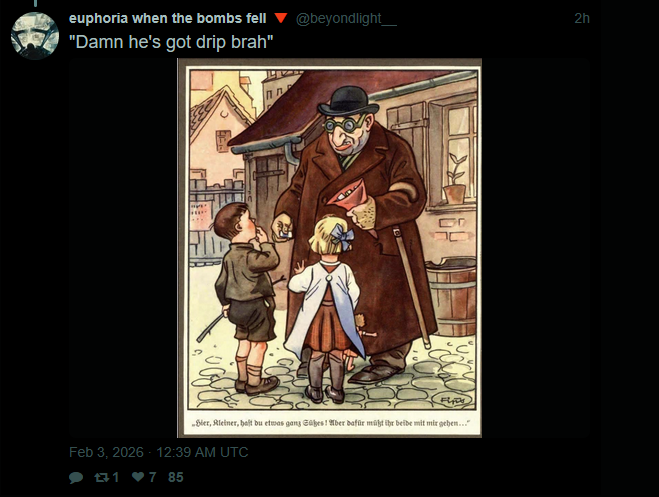Select the post text 'Damn he's got drip brah'
659x497 pixels.
point(171,42)
